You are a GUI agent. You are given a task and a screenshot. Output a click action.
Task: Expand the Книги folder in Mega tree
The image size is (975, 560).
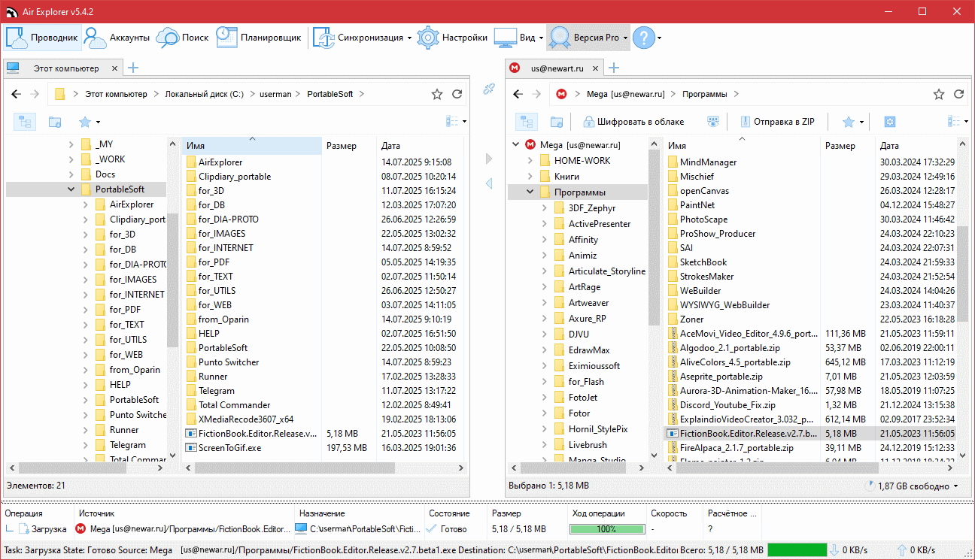pyautogui.click(x=529, y=177)
